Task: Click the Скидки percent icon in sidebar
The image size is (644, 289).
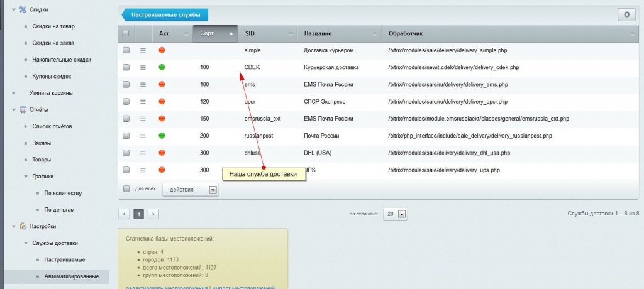Action: [x=23, y=9]
